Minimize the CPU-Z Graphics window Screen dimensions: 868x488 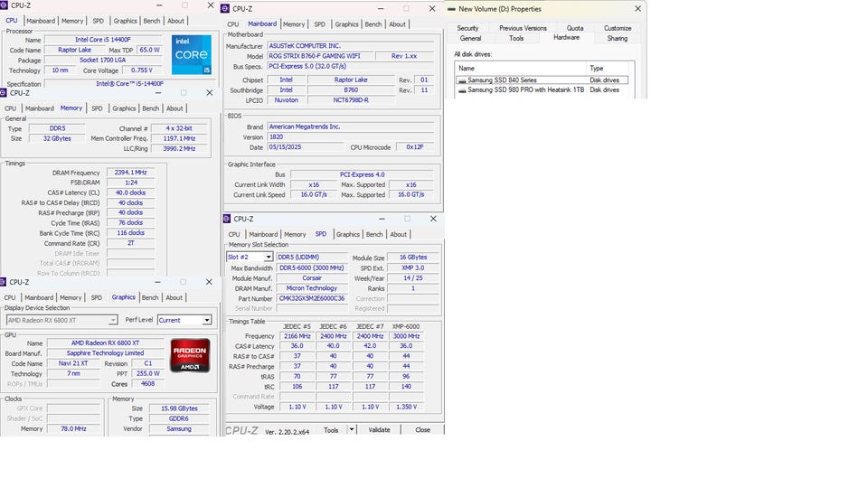157,282
